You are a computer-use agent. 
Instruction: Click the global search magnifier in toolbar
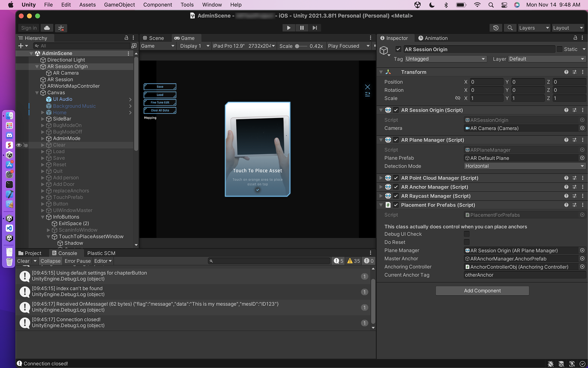pyautogui.click(x=510, y=28)
